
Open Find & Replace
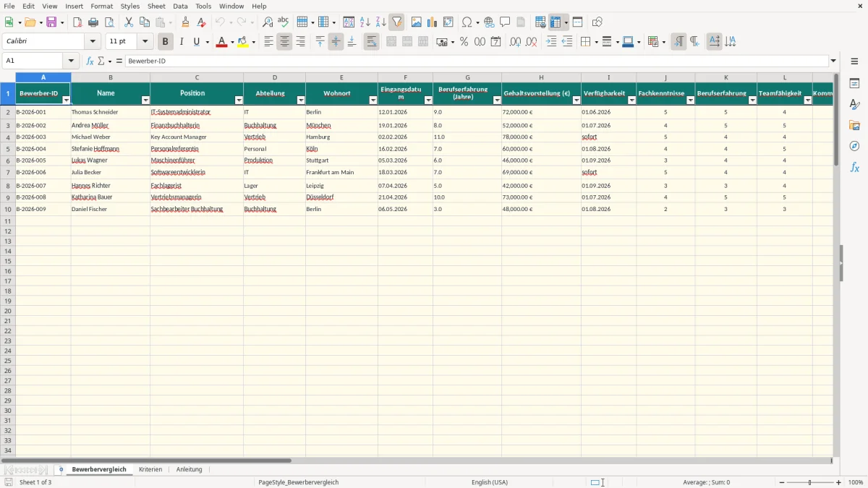(268, 22)
